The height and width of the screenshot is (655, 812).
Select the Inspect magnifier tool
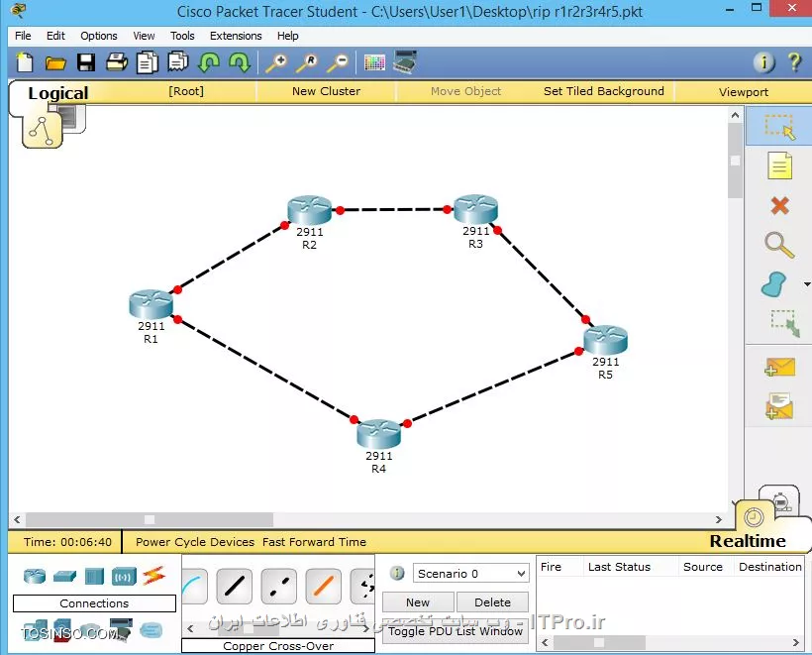(x=779, y=245)
